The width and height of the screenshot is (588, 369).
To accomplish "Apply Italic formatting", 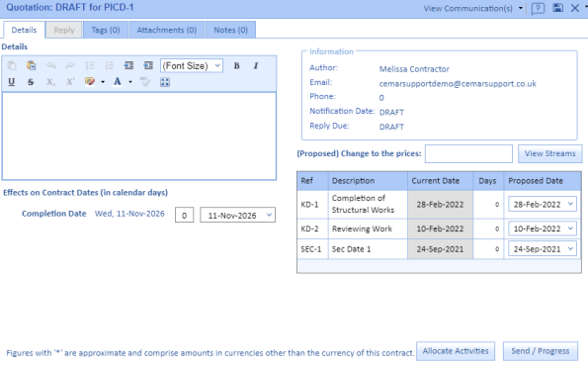I will pos(256,65).
